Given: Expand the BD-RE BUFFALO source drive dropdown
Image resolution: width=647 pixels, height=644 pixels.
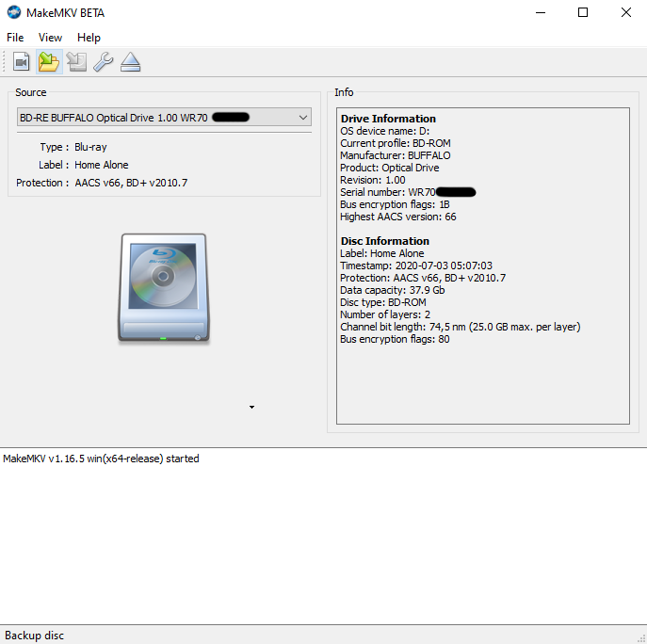Looking at the screenshot, I should tap(164, 118).
